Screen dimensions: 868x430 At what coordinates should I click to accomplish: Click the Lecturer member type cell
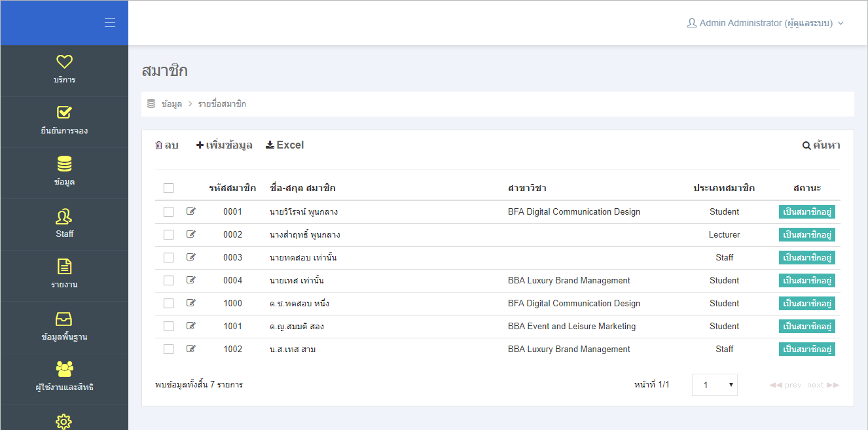(724, 235)
